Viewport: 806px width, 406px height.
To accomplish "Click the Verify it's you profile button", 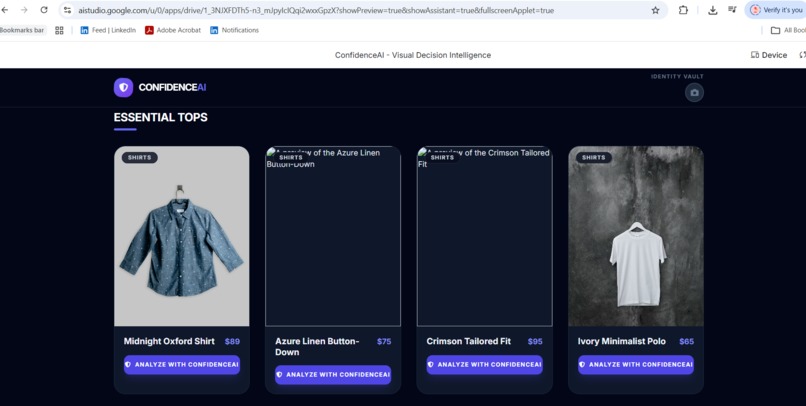I will [x=776, y=10].
